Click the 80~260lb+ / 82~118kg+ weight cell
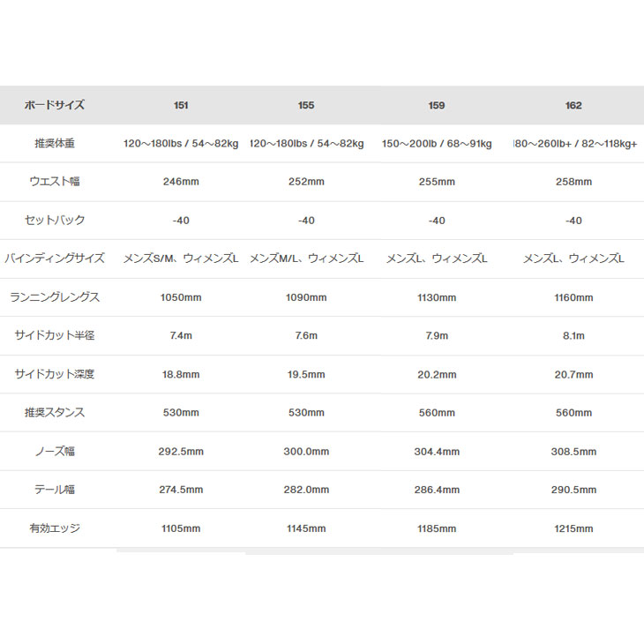 tap(575, 144)
